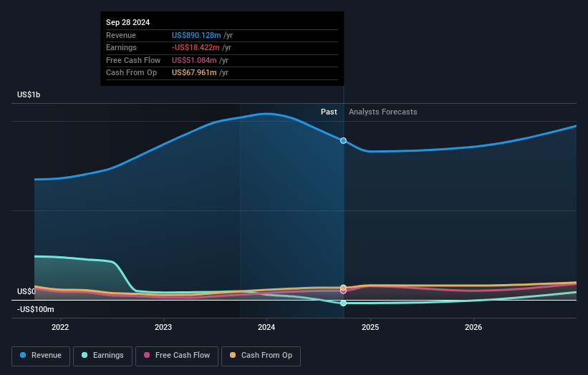Click the US$0 y-axis label

click(x=26, y=291)
